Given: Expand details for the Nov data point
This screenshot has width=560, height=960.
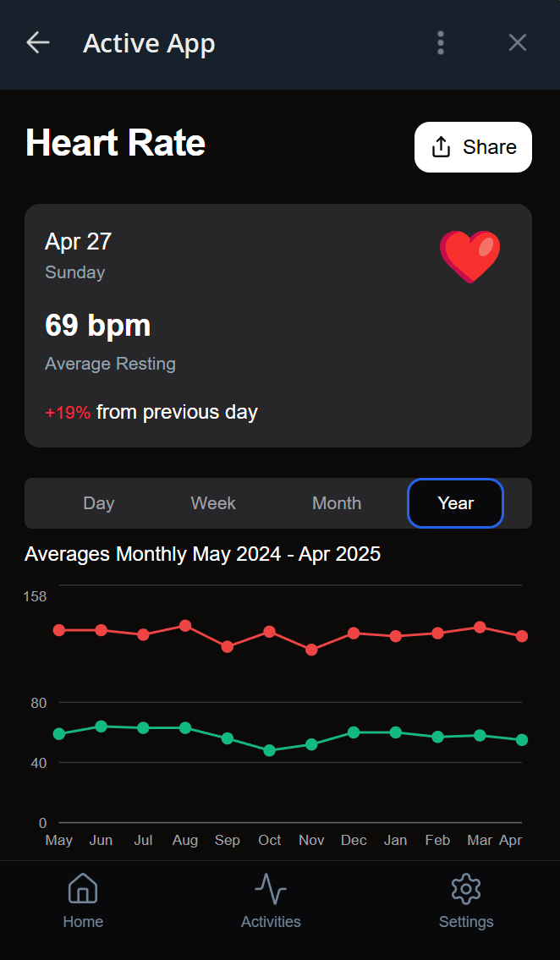Looking at the screenshot, I should tap(311, 650).
